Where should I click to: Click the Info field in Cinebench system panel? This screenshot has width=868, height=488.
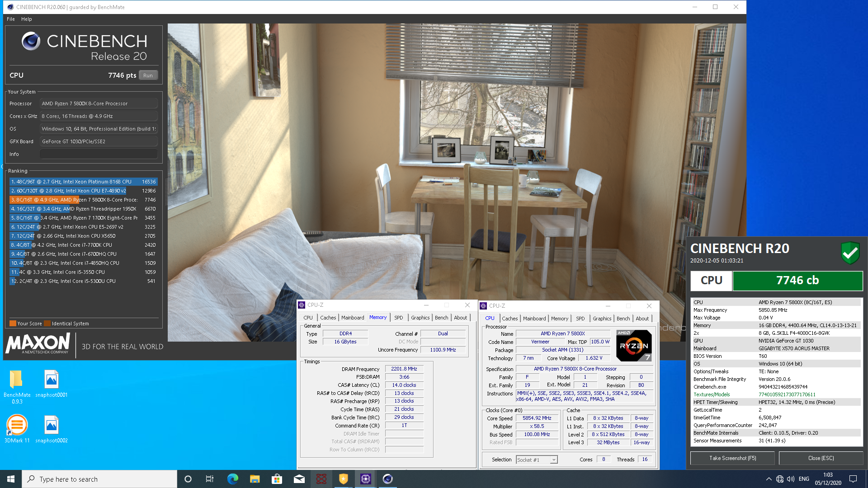(99, 154)
